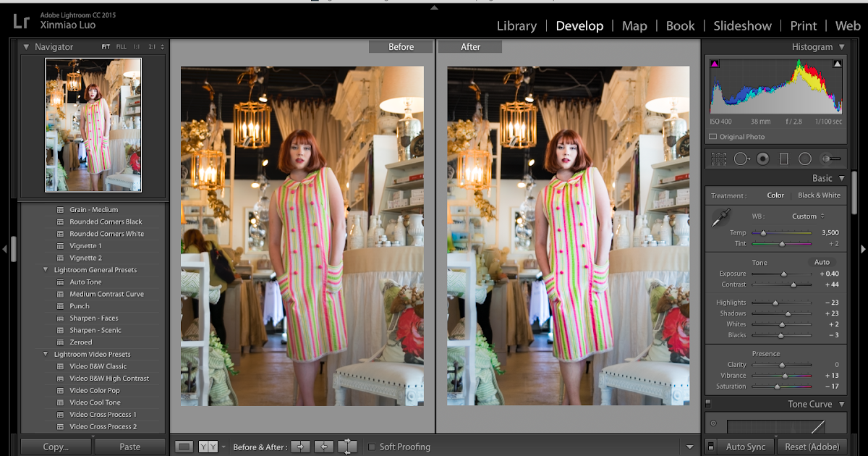This screenshot has height=456, width=868.
Task: Open the Map module
Action: coord(634,25)
